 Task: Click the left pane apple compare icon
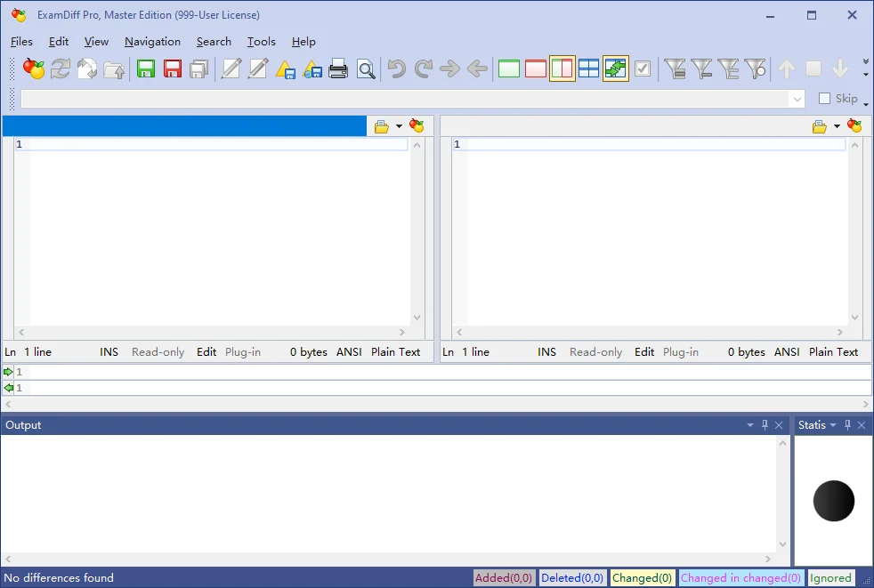coord(417,126)
